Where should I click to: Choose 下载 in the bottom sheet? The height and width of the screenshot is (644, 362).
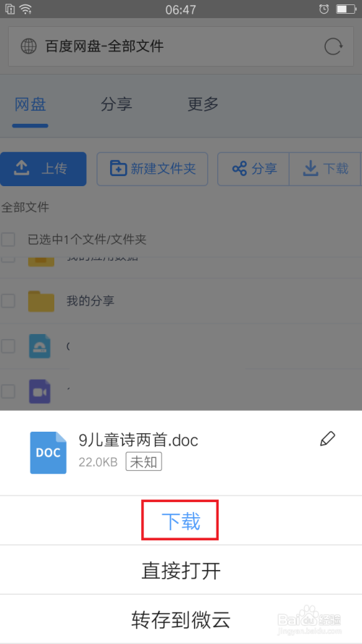coord(181,521)
